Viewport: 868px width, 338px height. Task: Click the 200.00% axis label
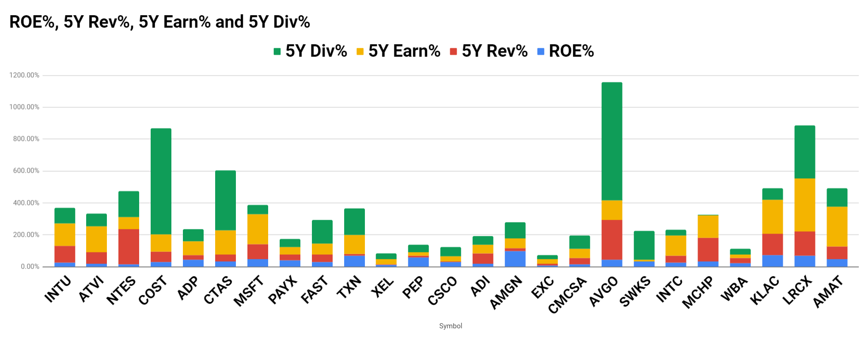coord(26,234)
